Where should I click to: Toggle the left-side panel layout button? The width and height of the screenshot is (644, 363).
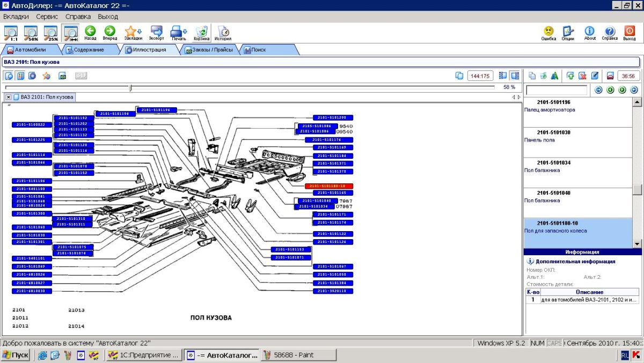point(503,76)
